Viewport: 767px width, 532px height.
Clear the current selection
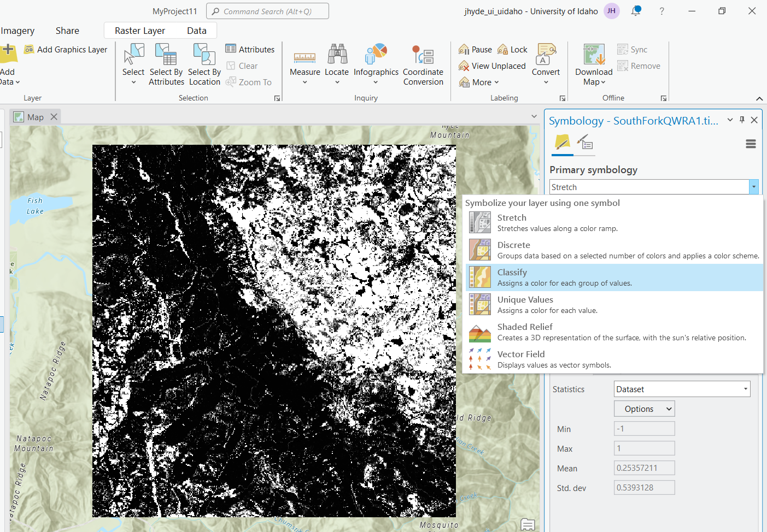[x=242, y=66]
